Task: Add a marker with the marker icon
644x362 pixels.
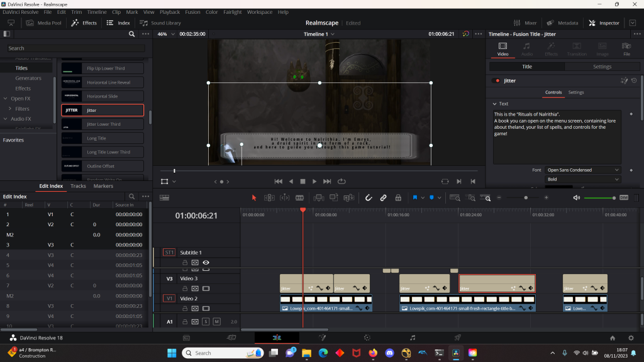Action: (431, 198)
